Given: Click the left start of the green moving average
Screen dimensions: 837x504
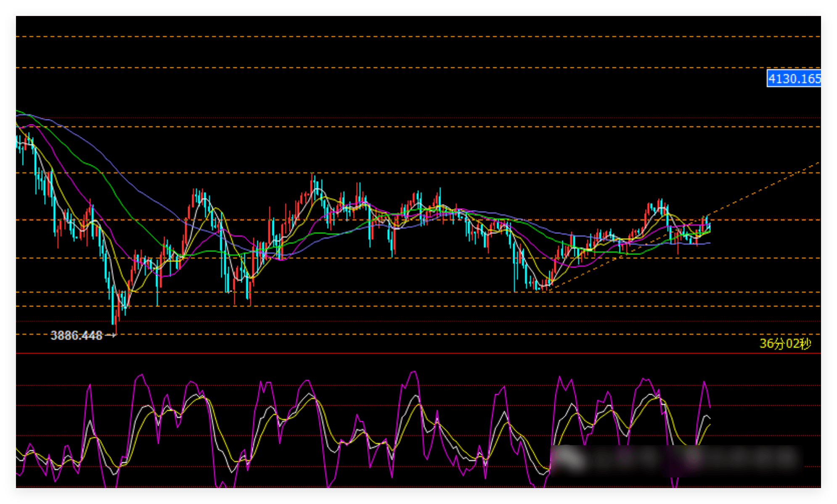Looking at the screenshot, I should click(x=17, y=111).
